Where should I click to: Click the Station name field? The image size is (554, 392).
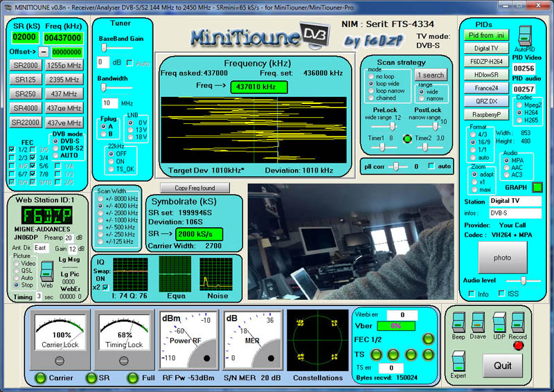coord(515,201)
